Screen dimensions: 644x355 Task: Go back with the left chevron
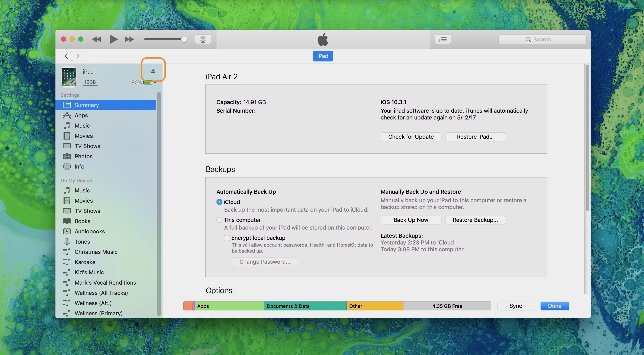tap(66, 56)
